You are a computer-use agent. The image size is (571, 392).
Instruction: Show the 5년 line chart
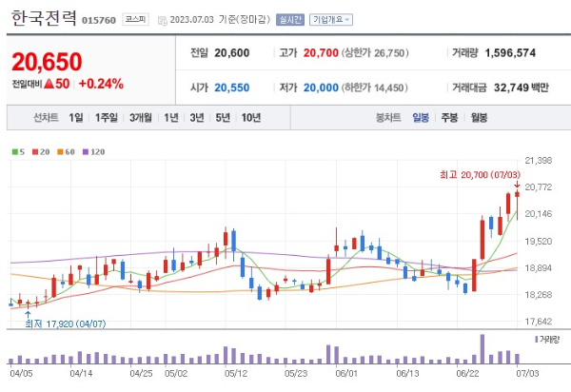coord(223,118)
